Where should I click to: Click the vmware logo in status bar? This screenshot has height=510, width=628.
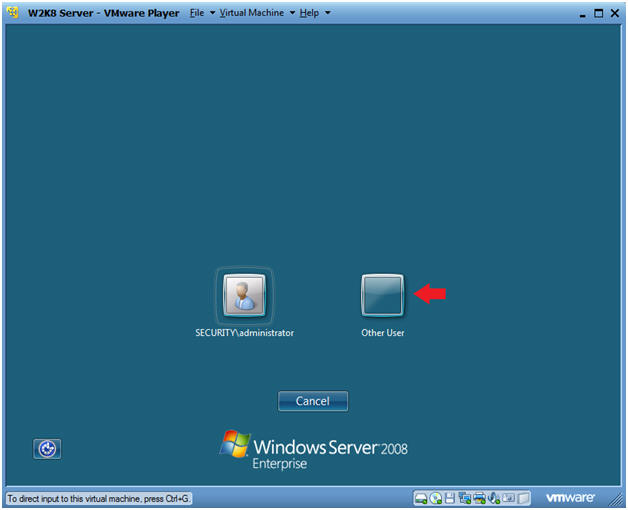(x=570, y=498)
